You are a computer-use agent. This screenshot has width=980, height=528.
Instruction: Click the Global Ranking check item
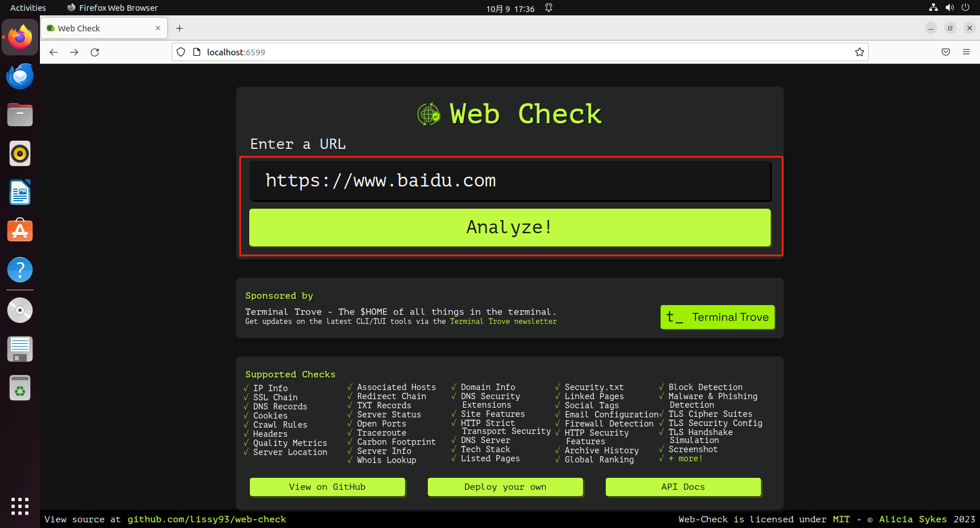point(600,460)
